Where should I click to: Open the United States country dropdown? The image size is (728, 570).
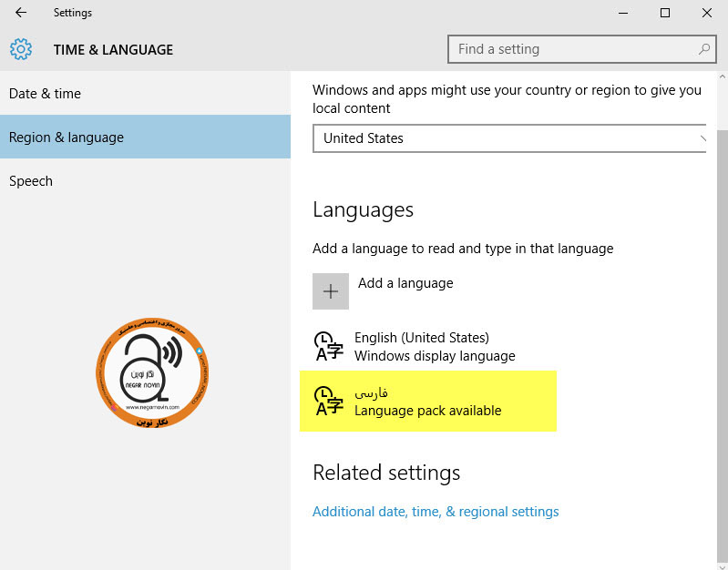510,138
